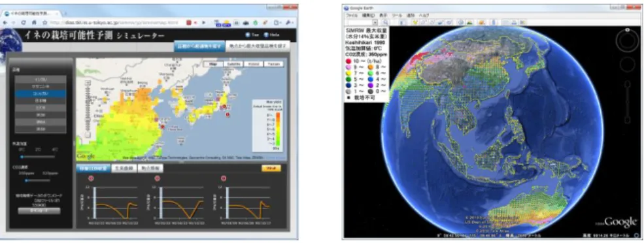Open the ツール menu in Google Earth
This screenshot has width=644, height=243.
(x=397, y=15)
